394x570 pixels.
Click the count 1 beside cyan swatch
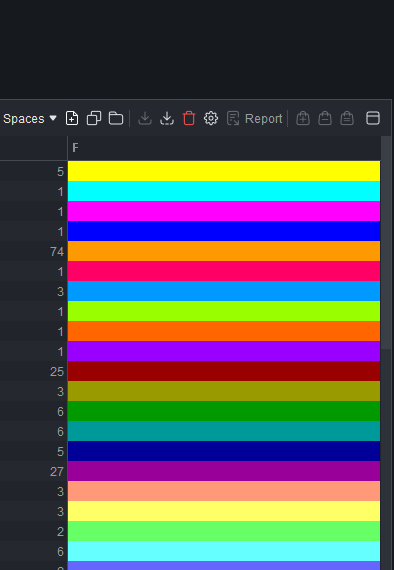[x=61, y=192]
